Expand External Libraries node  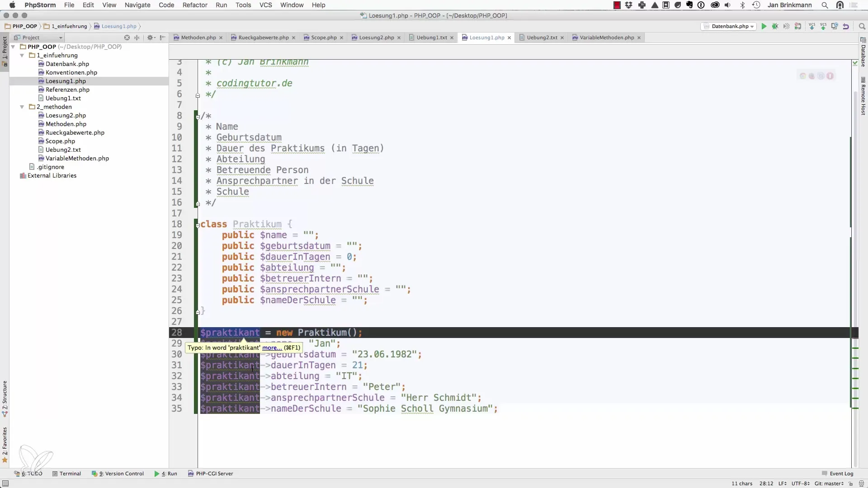click(47, 175)
